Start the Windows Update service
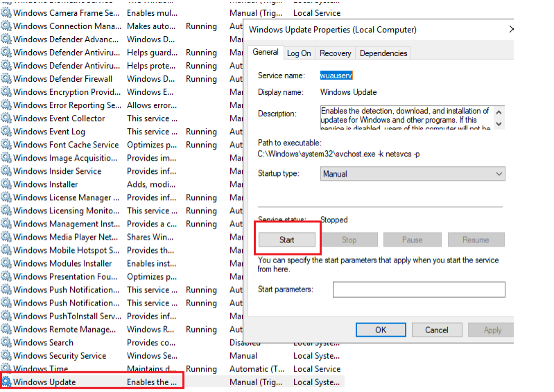Image resolution: width=554 pixels, height=392 pixels. (287, 240)
